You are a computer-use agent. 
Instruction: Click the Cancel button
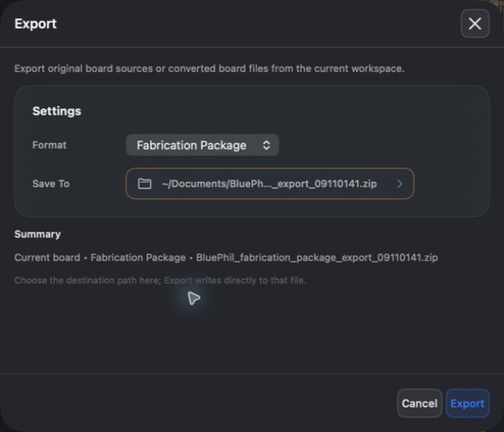click(419, 403)
